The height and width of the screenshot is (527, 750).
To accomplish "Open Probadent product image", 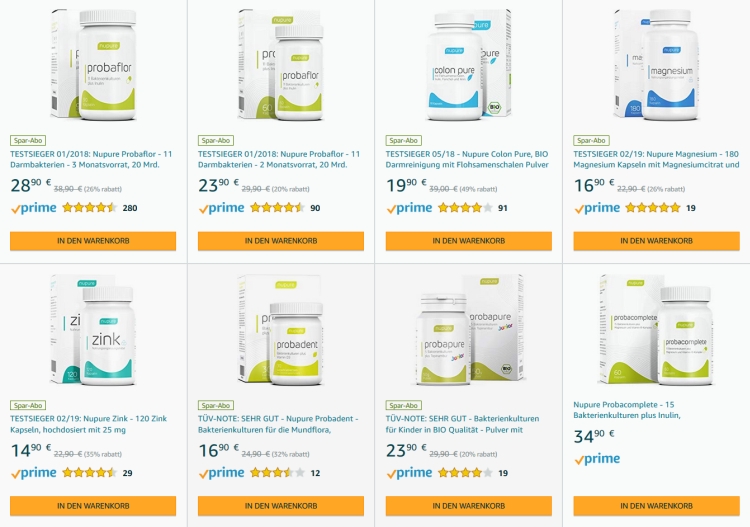I will tap(281, 330).
